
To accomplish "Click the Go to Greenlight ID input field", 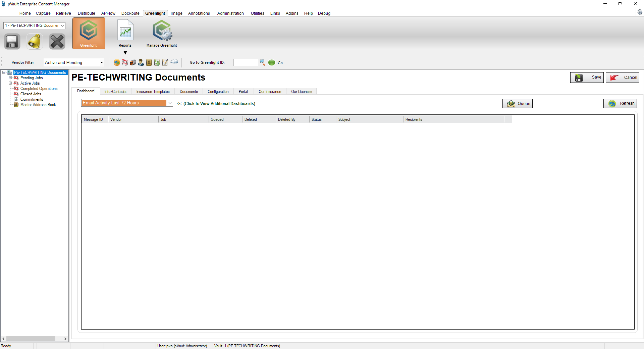I will (x=246, y=62).
